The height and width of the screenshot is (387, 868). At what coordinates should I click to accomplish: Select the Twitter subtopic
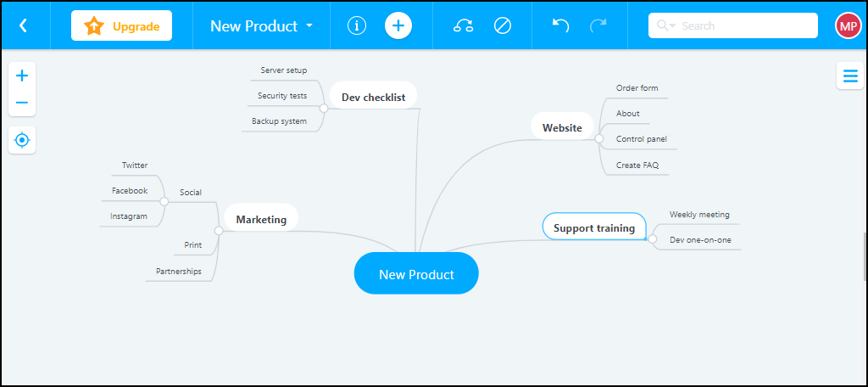(x=135, y=165)
